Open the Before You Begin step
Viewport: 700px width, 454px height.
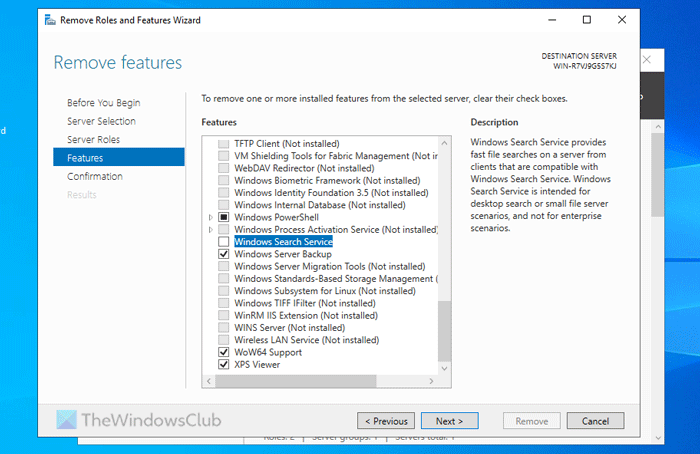(104, 103)
